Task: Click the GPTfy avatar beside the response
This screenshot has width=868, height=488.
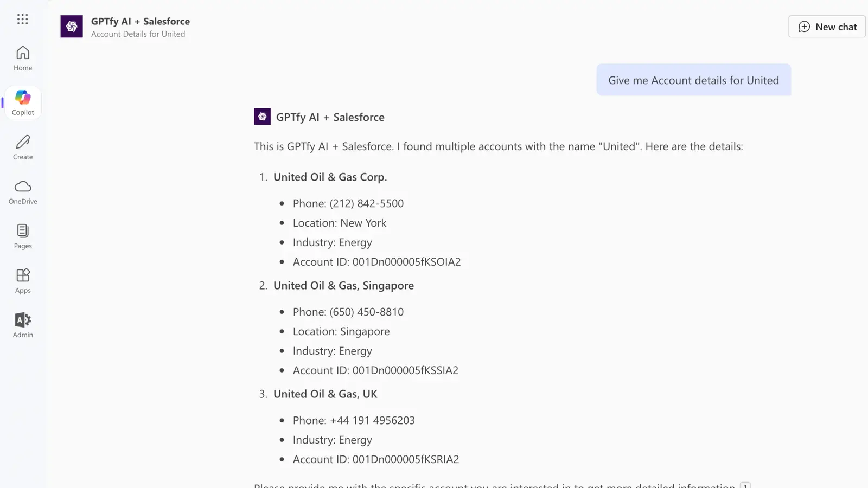Action: (x=262, y=117)
